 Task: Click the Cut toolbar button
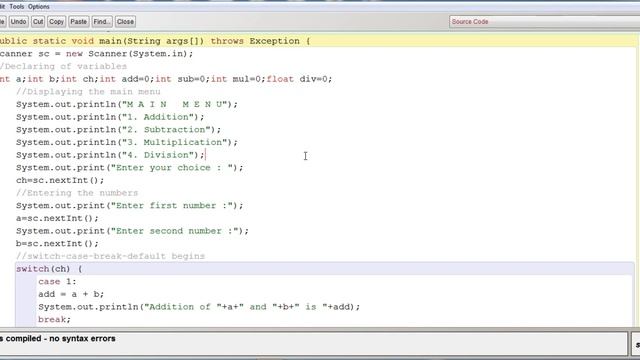coord(38,22)
